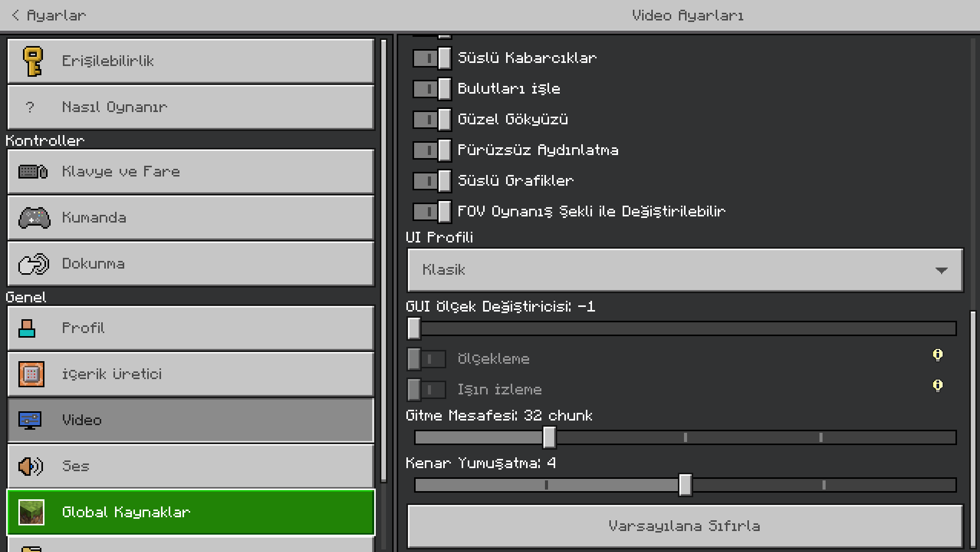The width and height of the screenshot is (980, 552).
Task: Open the Nasıl Oynanır section
Action: tap(191, 107)
